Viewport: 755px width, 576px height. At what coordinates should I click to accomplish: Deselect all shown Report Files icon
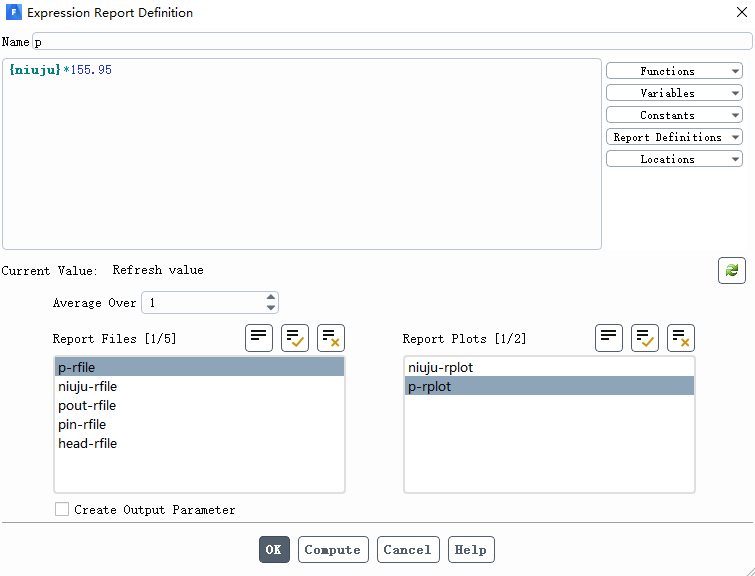coord(331,338)
